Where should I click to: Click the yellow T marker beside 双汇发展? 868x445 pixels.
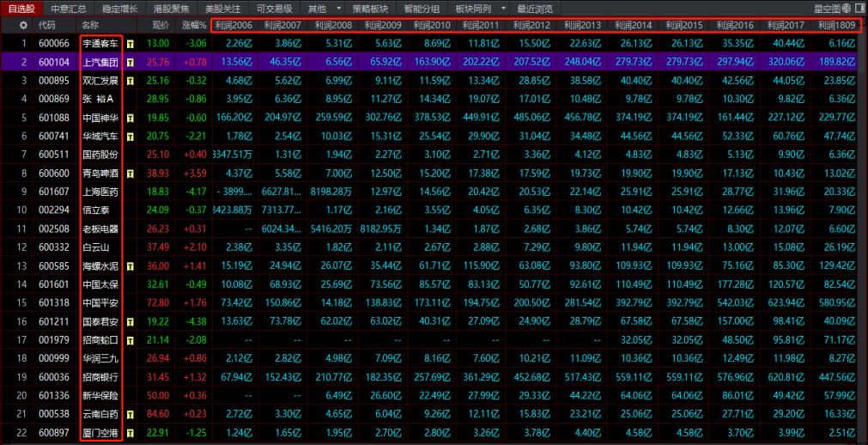(x=131, y=81)
